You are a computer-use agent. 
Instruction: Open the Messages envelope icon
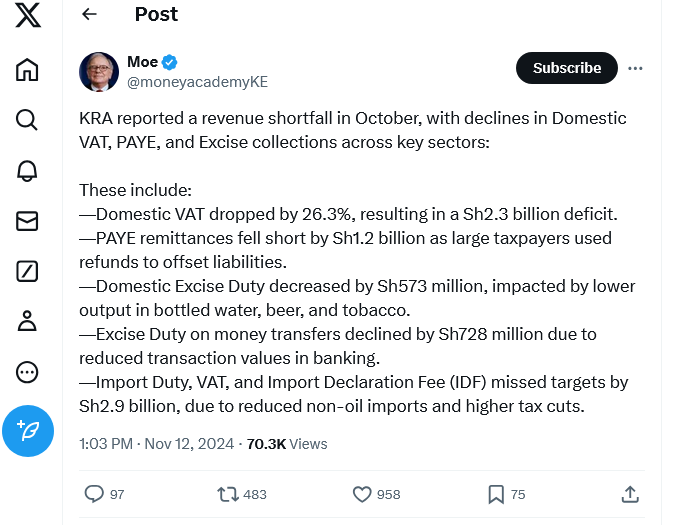27,221
